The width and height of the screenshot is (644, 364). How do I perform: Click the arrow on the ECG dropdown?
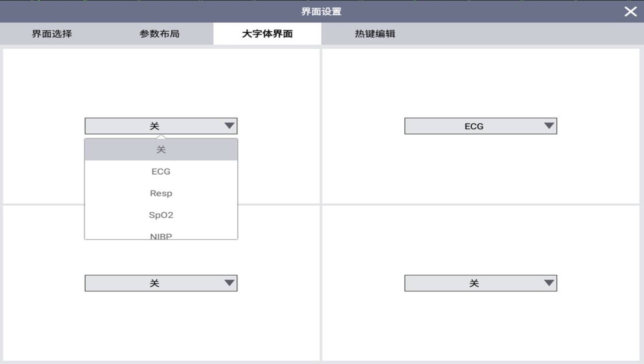pyautogui.click(x=549, y=126)
